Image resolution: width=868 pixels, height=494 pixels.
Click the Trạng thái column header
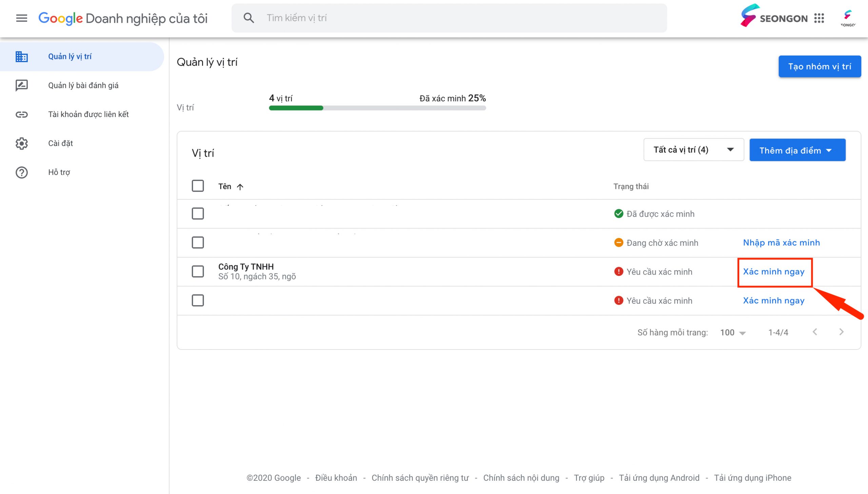631,186
